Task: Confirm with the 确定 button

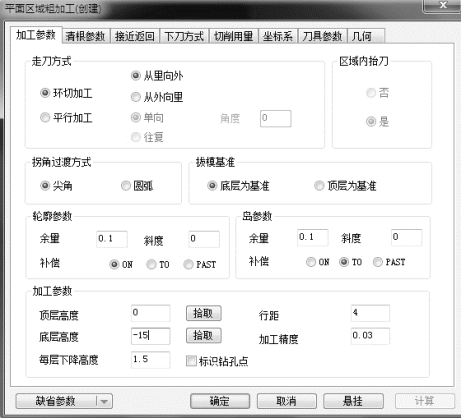Action: coord(220,401)
